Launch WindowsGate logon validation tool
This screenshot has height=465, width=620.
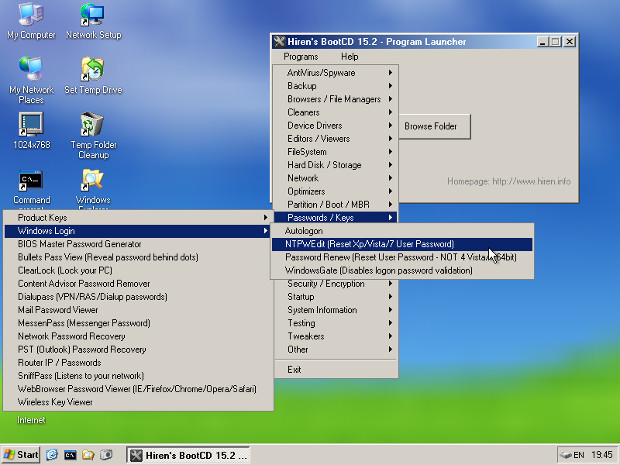[402, 270]
